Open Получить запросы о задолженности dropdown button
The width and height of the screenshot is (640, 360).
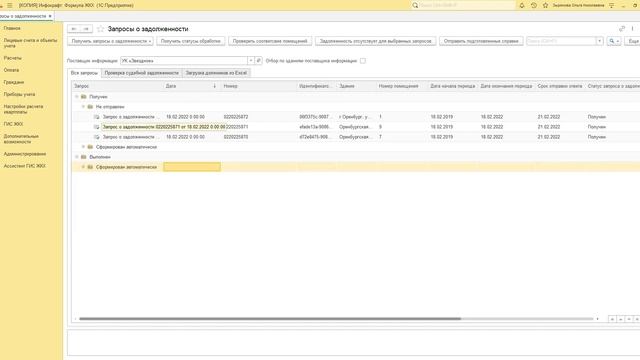pyautogui.click(x=110, y=41)
